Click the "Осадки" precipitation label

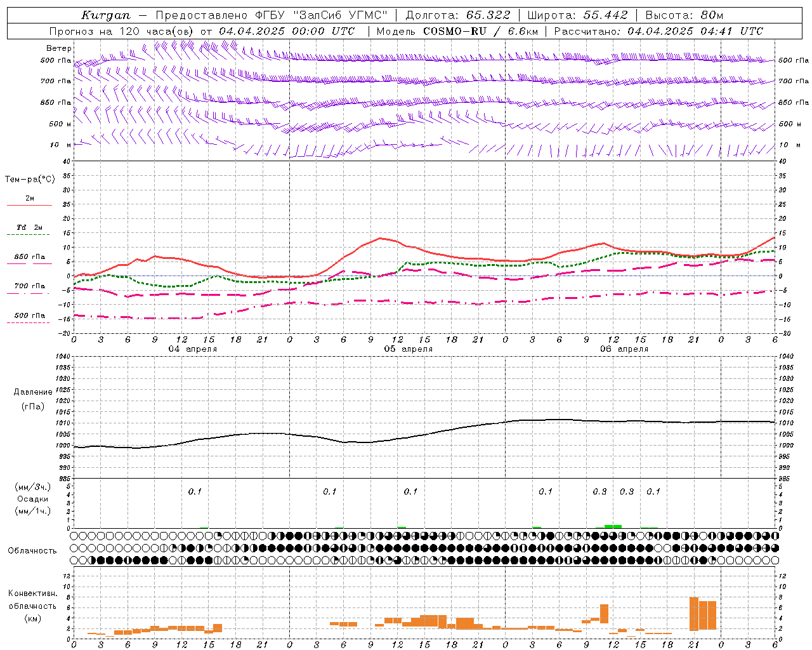click(x=32, y=499)
